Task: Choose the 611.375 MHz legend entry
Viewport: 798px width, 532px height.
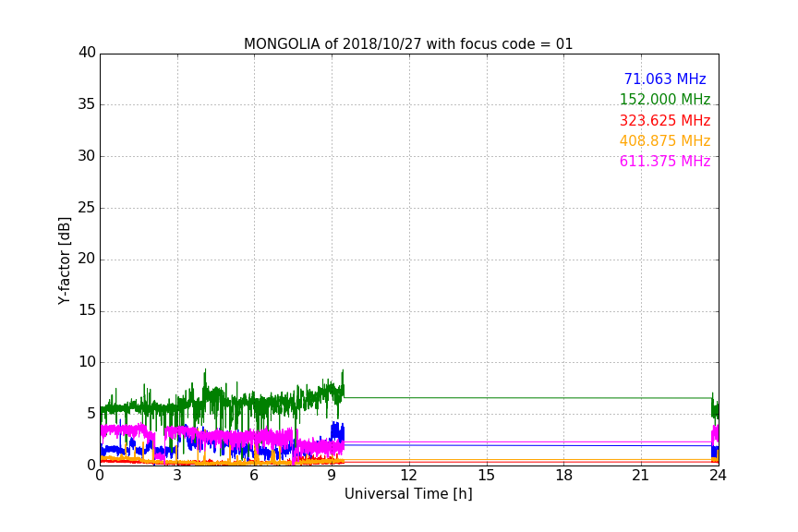Action: click(664, 162)
